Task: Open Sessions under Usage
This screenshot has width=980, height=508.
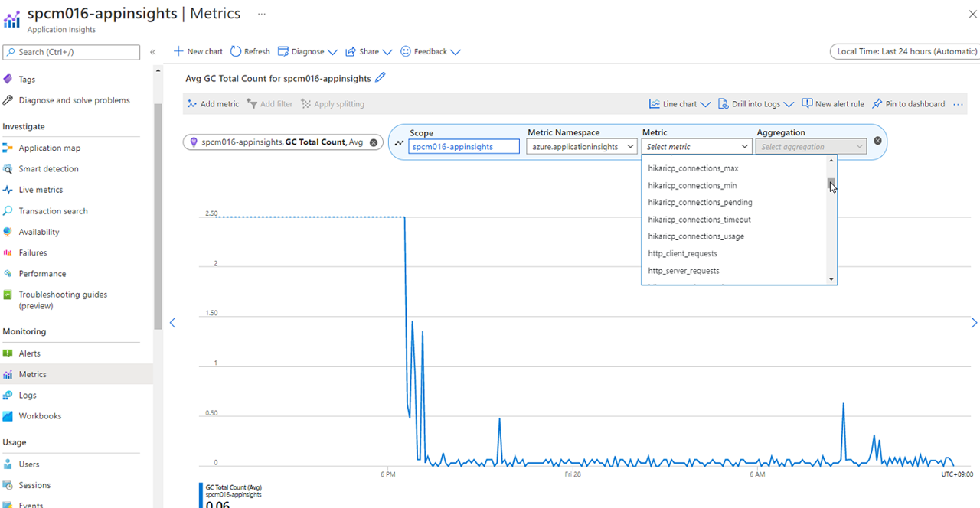Action: click(27, 485)
